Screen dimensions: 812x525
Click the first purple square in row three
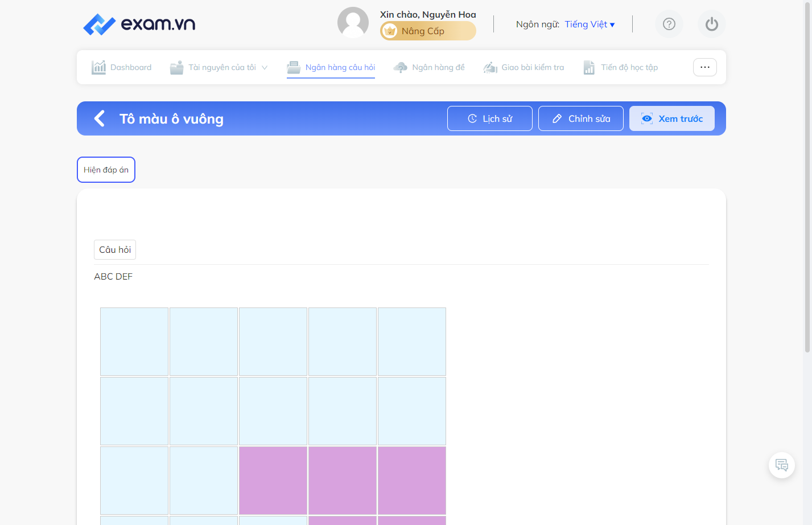pyautogui.click(x=273, y=481)
